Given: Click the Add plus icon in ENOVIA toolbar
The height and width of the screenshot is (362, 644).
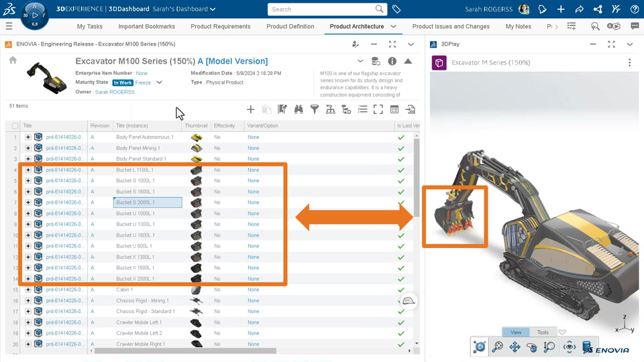Looking at the screenshot, I should click(250, 109).
